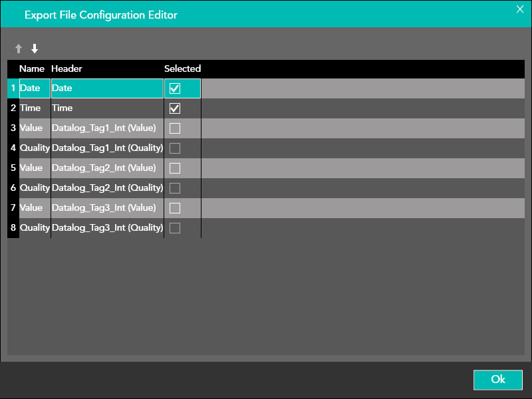This screenshot has width=532, height=399.
Task: Click the move down arrow icon
Action: (35, 49)
